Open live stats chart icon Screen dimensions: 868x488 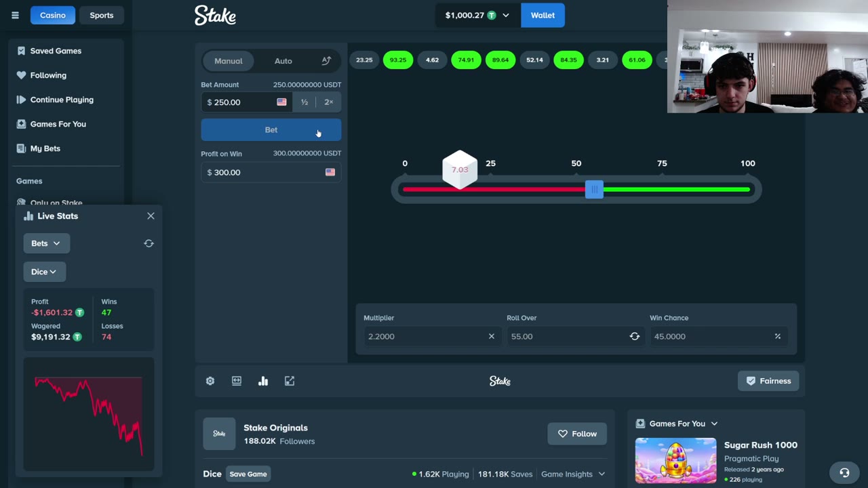[263, 381]
